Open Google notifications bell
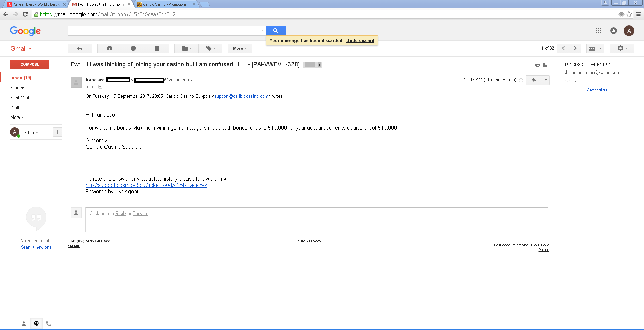644x330 pixels. [614, 31]
